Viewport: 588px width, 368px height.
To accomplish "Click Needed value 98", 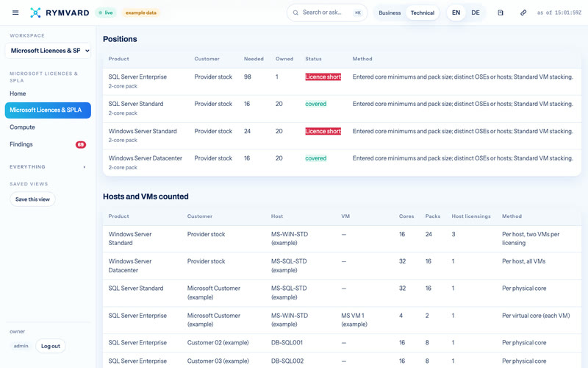I will click(248, 77).
